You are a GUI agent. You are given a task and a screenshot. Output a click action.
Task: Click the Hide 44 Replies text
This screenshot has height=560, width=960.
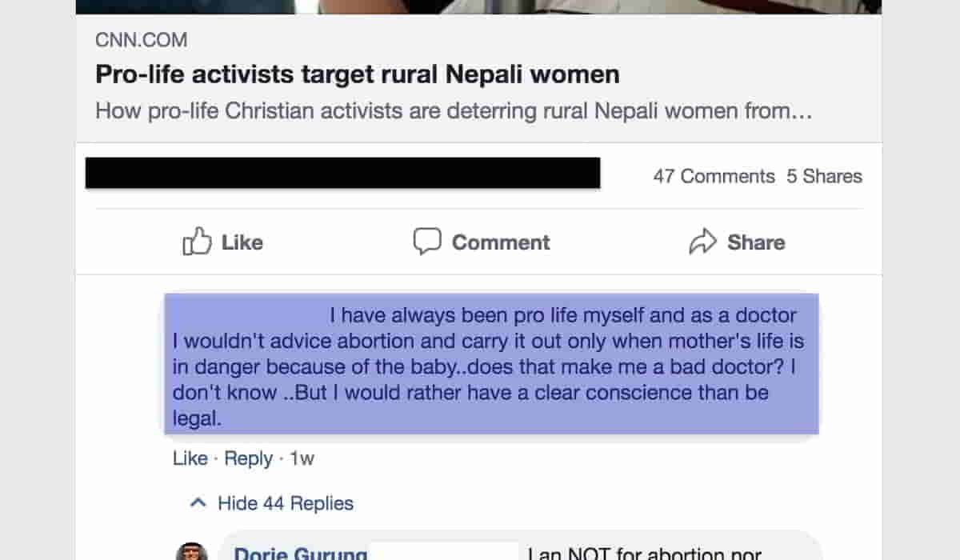point(286,503)
